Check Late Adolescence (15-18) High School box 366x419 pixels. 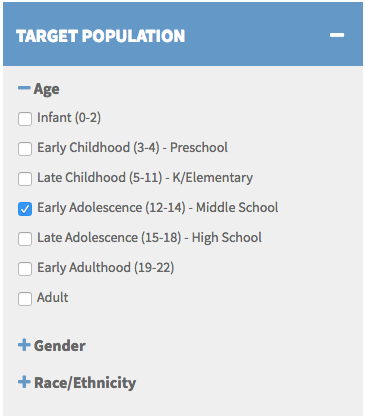click(25, 239)
